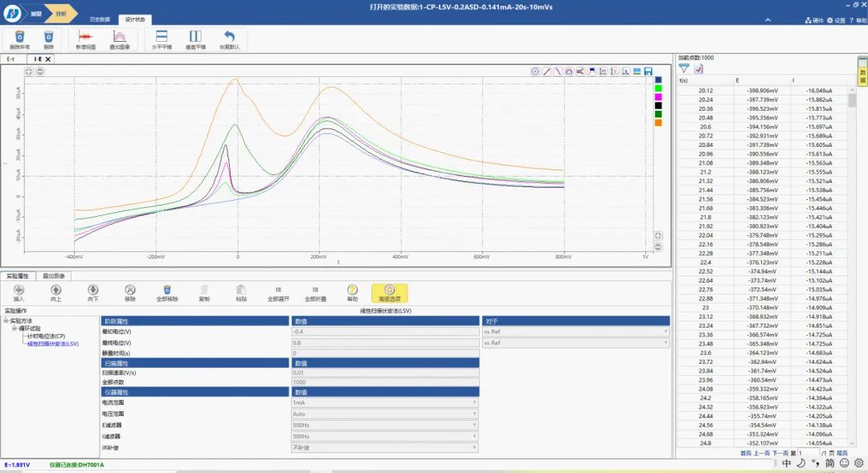Click 全部展开 to expand all steps
The image size is (868, 473).
(278, 292)
